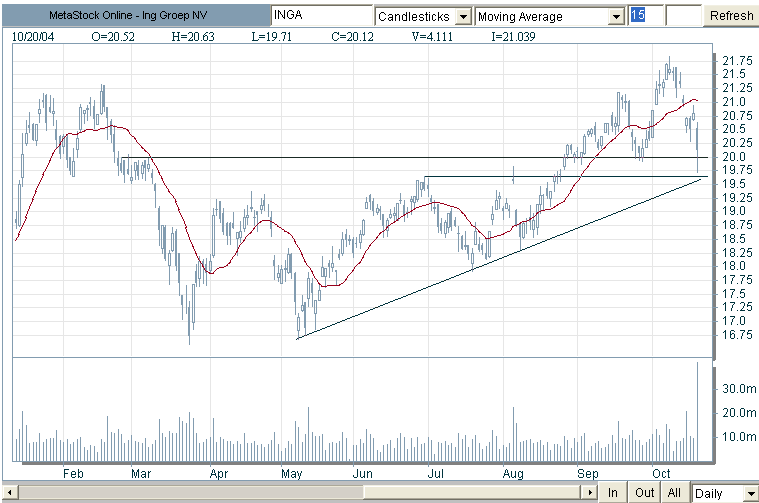759x503 pixels.
Task: Show all data with the All button
Action: coord(674,492)
